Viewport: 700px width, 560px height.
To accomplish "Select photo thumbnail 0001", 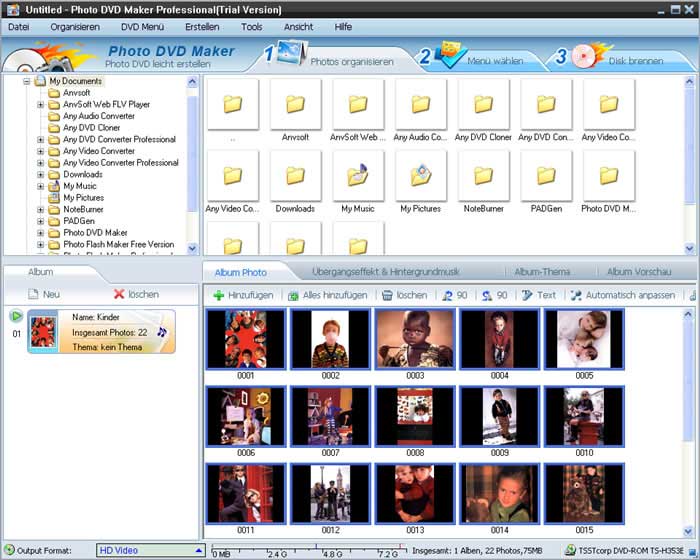I will (246, 339).
